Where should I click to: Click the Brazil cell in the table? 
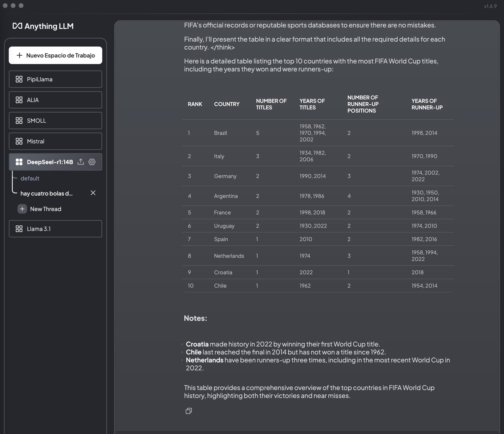click(x=220, y=133)
